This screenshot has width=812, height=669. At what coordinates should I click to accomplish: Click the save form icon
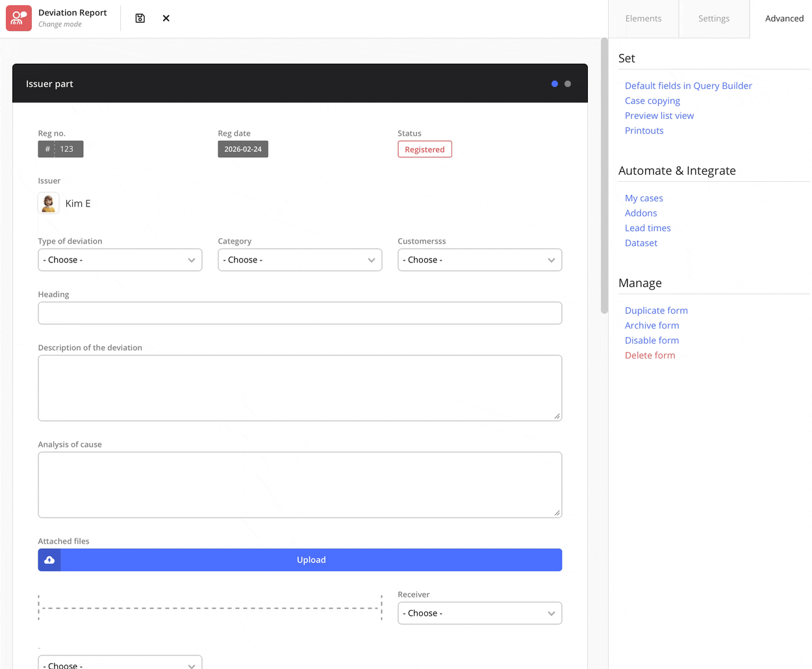140,18
